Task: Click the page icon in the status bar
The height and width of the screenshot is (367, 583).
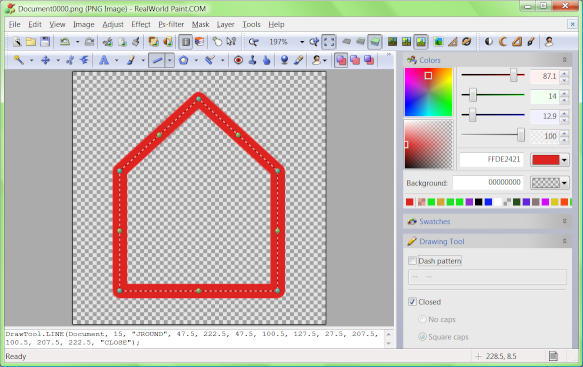Action: click(x=553, y=356)
